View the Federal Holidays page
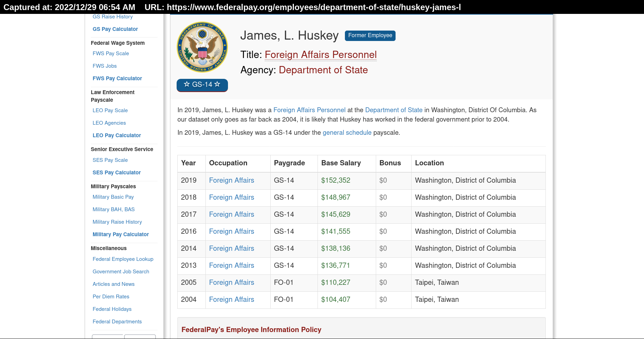The image size is (644, 339). (112, 309)
